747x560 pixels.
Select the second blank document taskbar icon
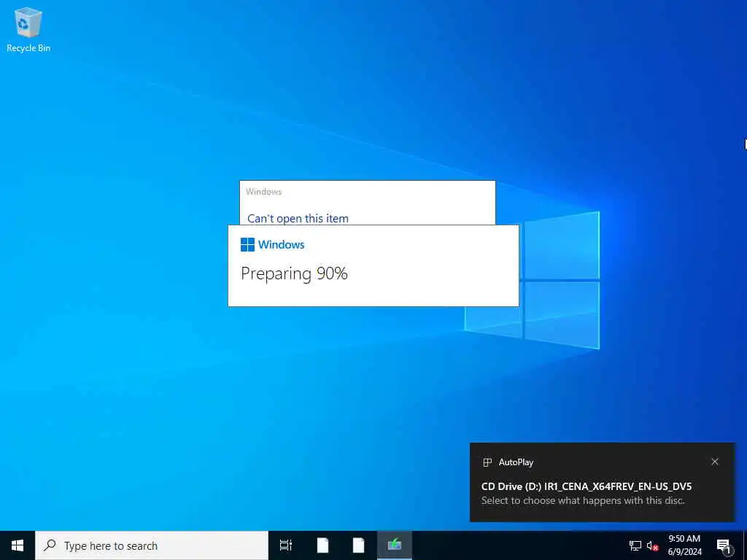point(358,545)
